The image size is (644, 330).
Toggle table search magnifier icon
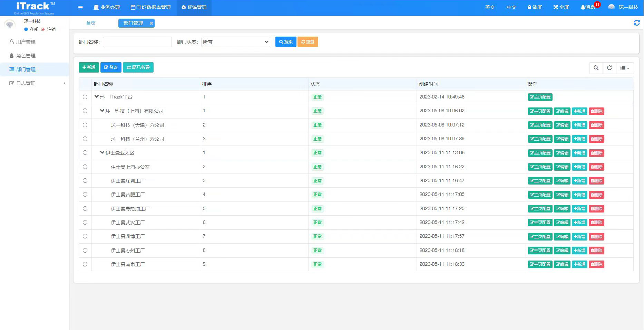click(596, 68)
